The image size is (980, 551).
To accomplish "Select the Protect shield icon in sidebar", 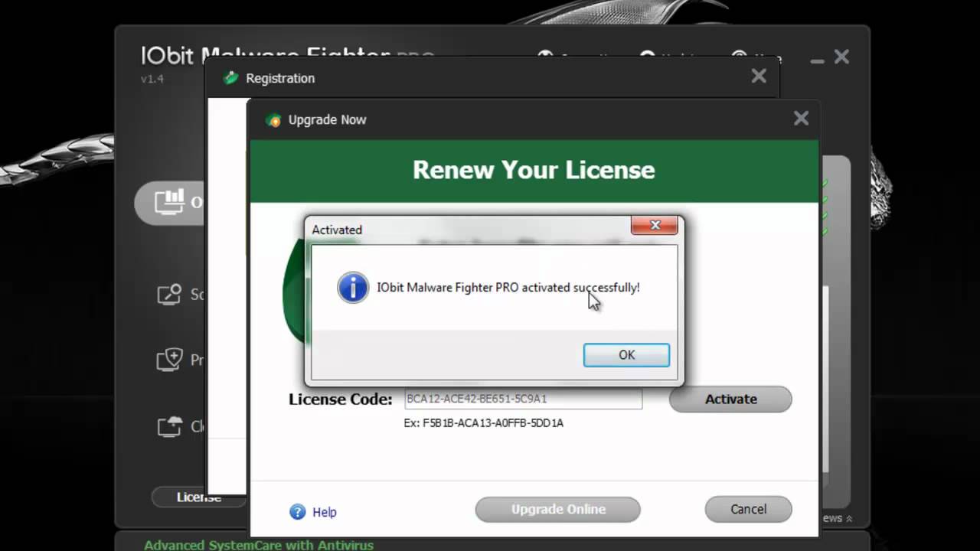I will 169,360.
